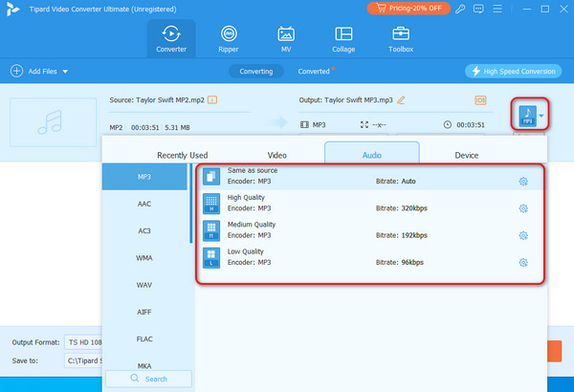
Task: Click the Add Files plus button
Action: 16,71
